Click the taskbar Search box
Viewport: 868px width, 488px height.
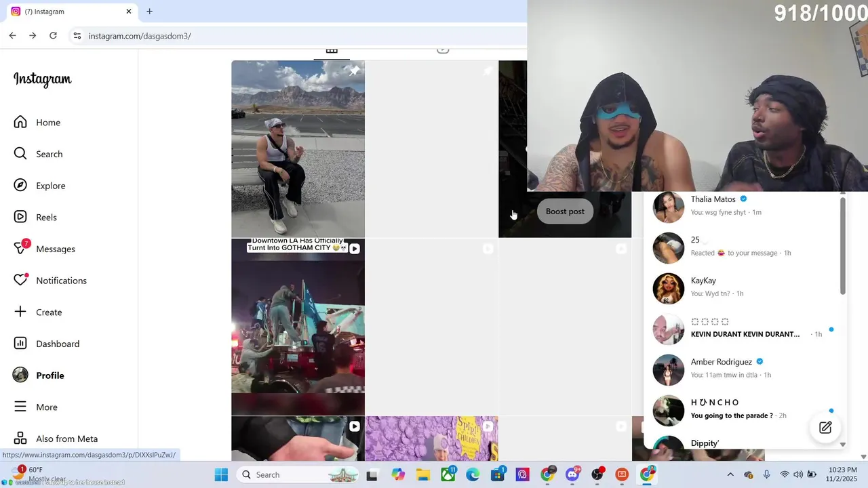[298, 474]
